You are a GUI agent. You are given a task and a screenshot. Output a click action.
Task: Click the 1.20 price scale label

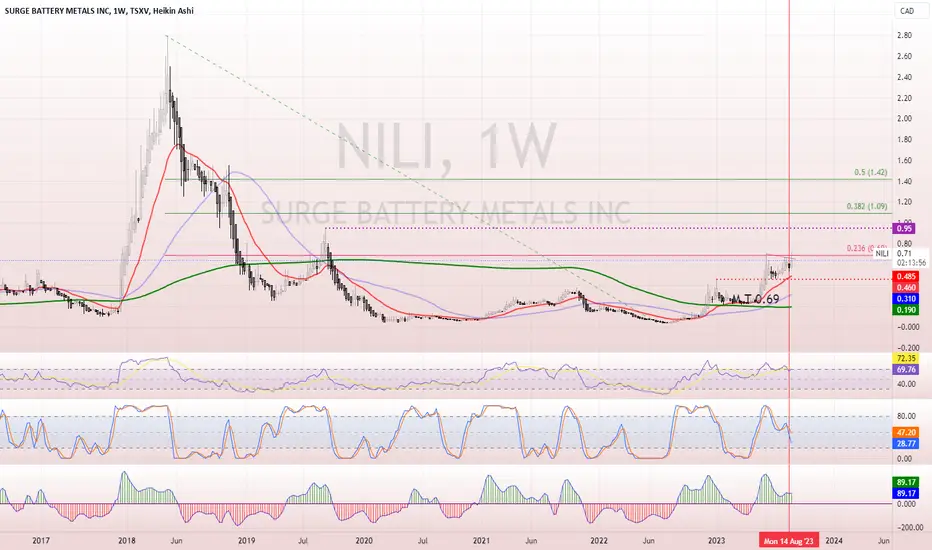(x=905, y=202)
